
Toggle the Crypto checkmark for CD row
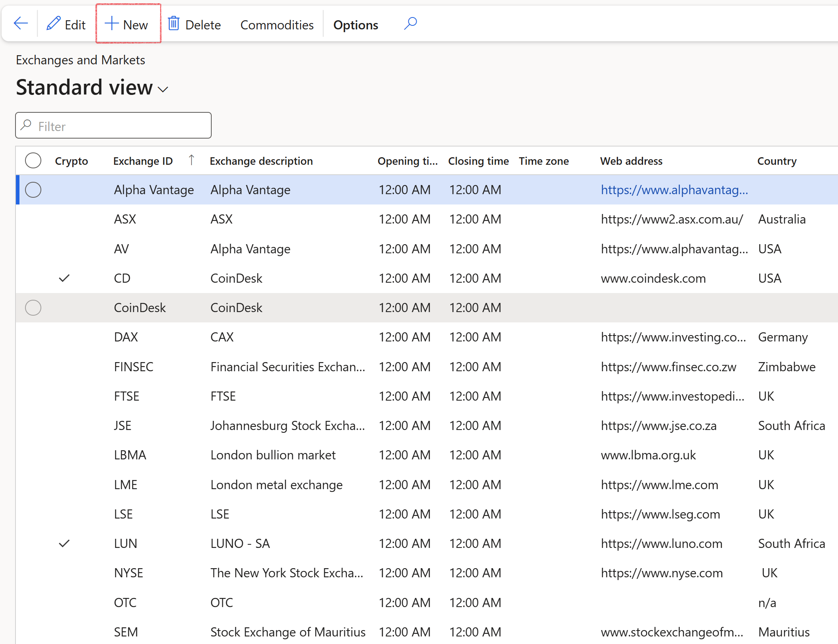pyautogui.click(x=64, y=278)
